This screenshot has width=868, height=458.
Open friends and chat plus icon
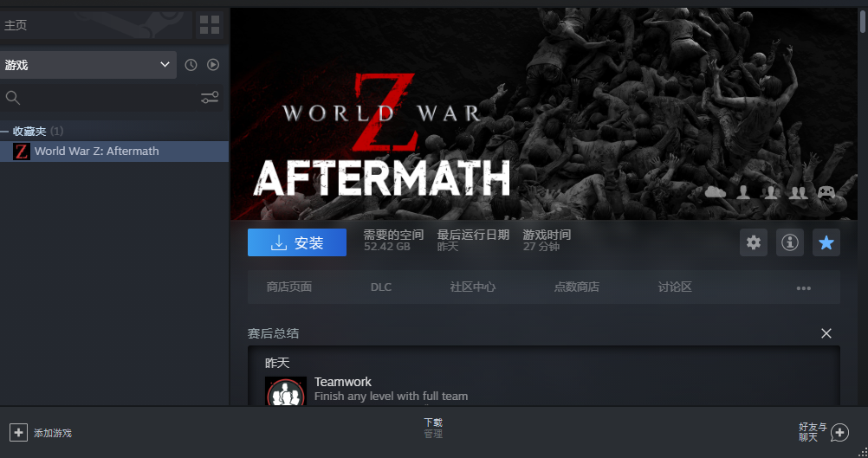839,433
